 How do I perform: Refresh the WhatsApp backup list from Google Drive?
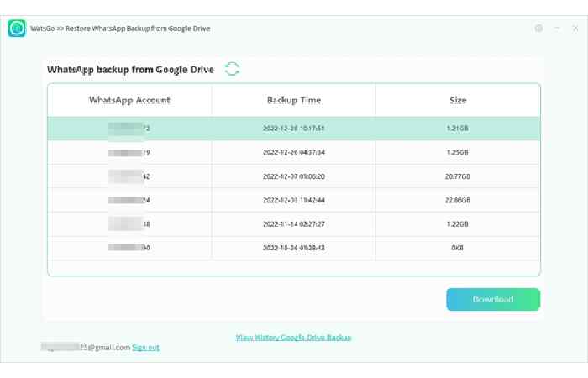(232, 69)
